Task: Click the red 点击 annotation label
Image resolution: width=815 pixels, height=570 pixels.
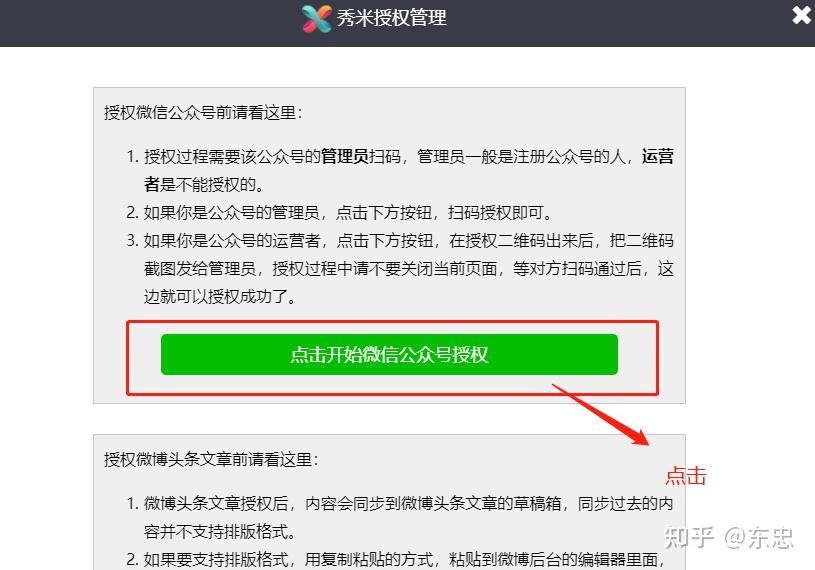Action: pos(686,476)
